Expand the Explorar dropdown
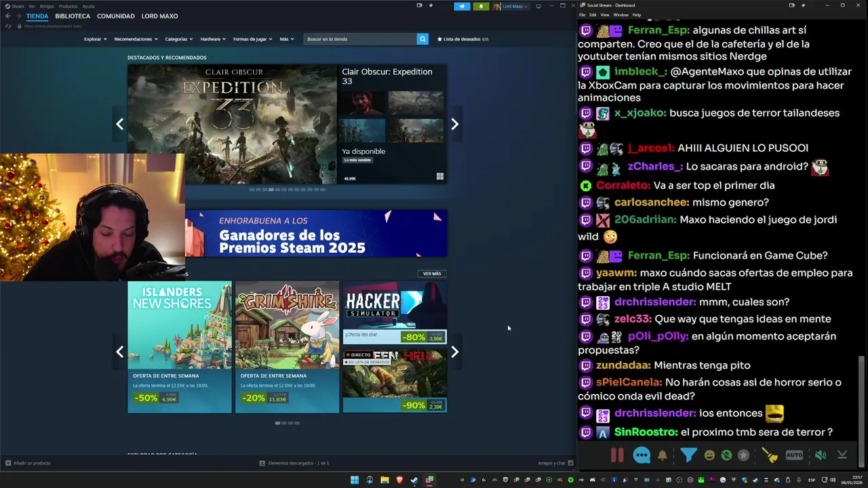The image size is (868, 488). 95,39
